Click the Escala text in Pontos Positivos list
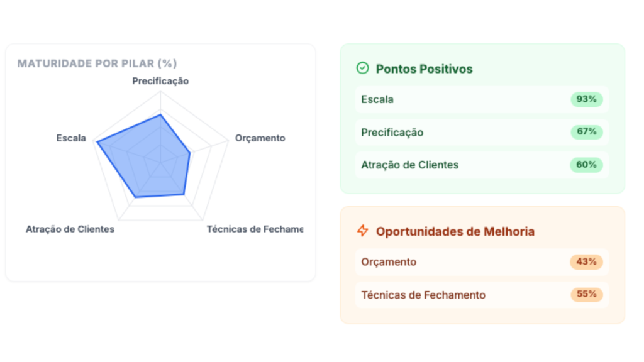Screen dimensions: 644x362 tap(377, 99)
